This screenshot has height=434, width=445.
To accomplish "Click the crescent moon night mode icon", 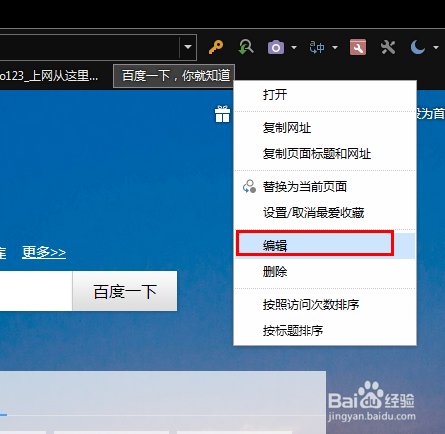I will (x=418, y=47).
